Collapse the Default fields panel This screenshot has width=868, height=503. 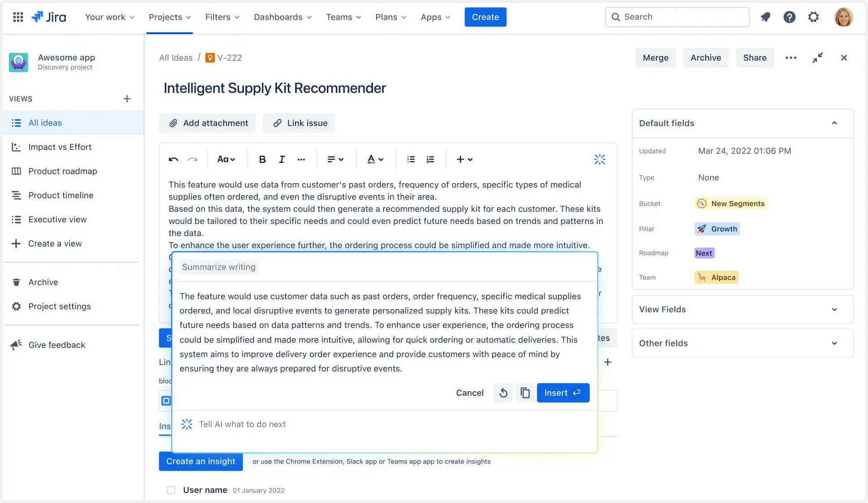click(x=834, y=123)
